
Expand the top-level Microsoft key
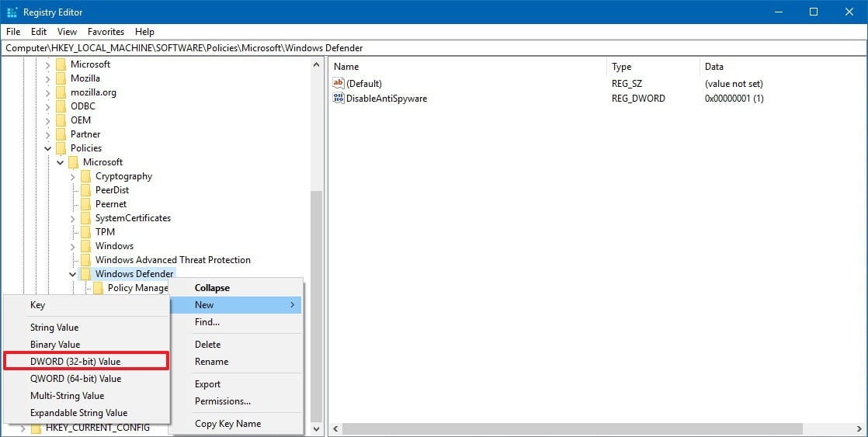[x=47, y=64]
